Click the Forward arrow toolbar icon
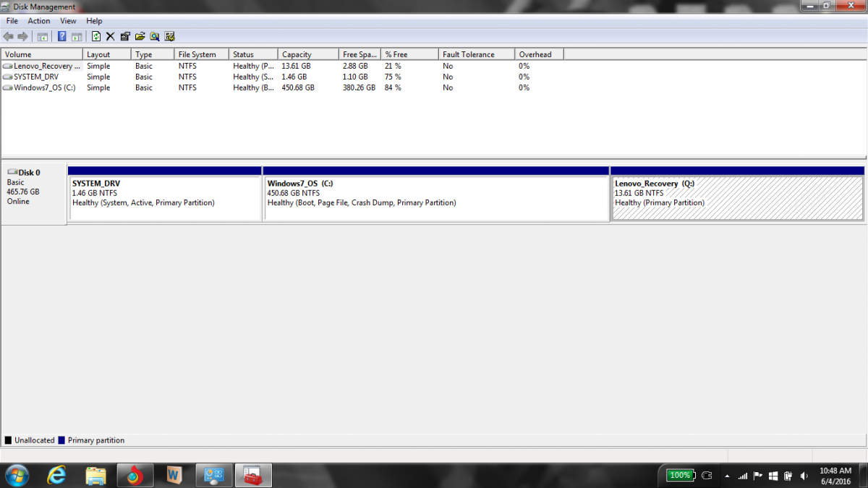This screenshot has height=488, width=868. (x=23, y=36)
